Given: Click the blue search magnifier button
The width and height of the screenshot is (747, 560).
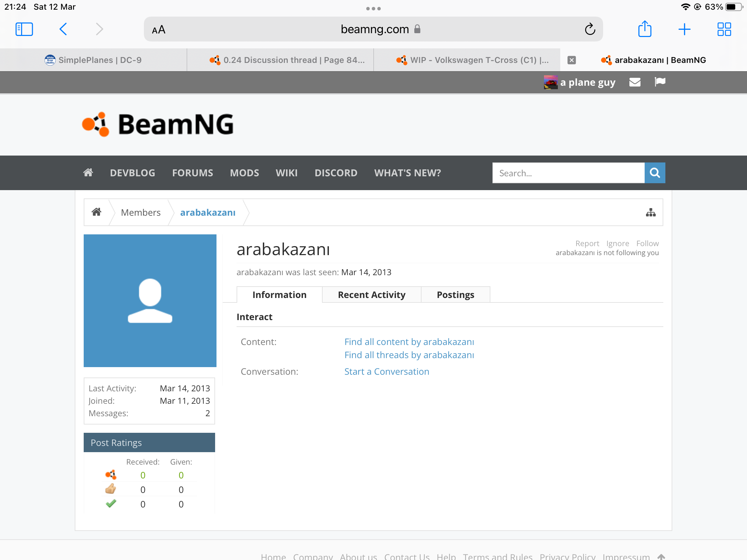Looking at the screenshot, I should point(655,173).
